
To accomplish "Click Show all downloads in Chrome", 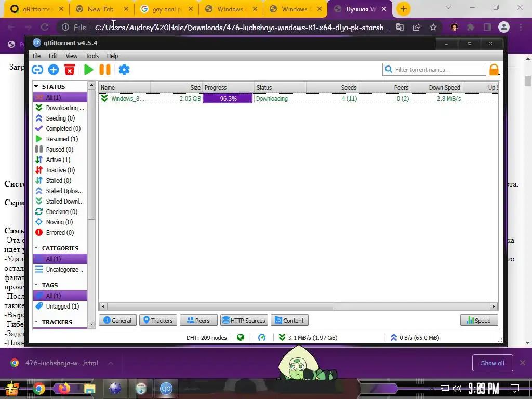I will pyautogui.click(x=493, y=363).
